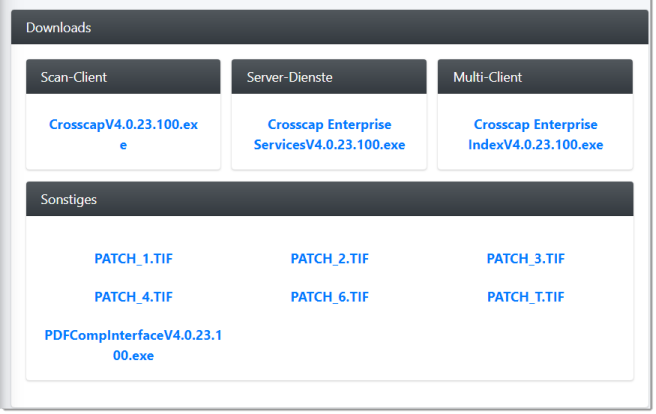This screenshot has width=656, height=414.
Task: Click empty space below PATCH_T.TIF link
Action: [525, 345]
